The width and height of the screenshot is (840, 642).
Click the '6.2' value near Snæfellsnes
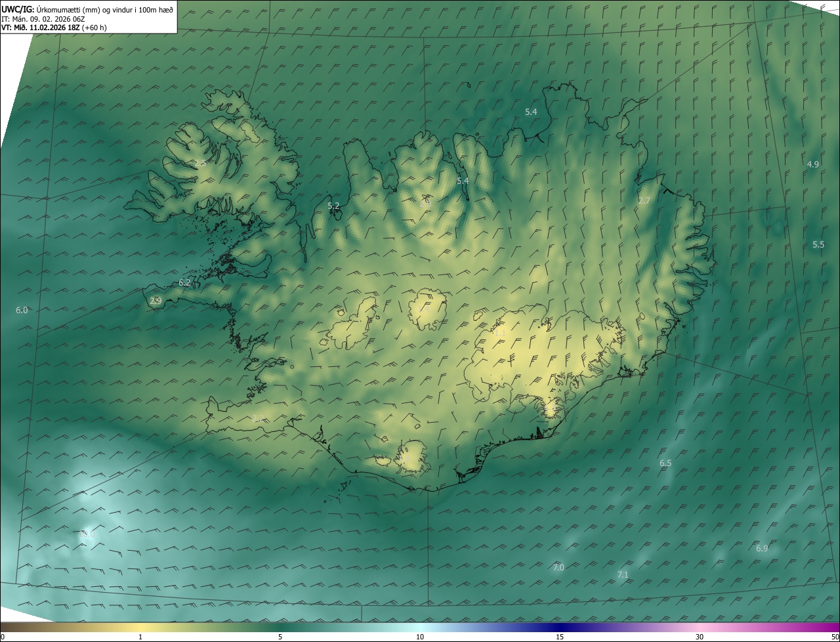pos(184,282)
